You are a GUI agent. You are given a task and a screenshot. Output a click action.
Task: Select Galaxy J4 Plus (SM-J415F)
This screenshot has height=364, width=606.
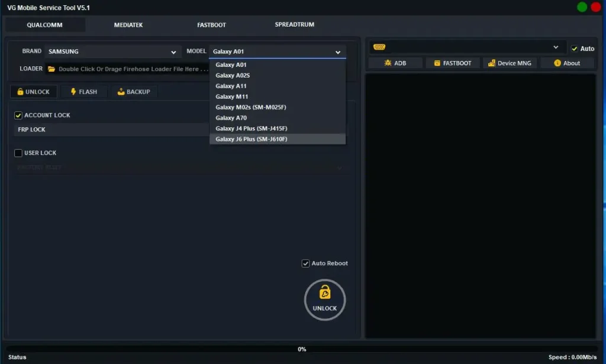(x=278, y=128)
